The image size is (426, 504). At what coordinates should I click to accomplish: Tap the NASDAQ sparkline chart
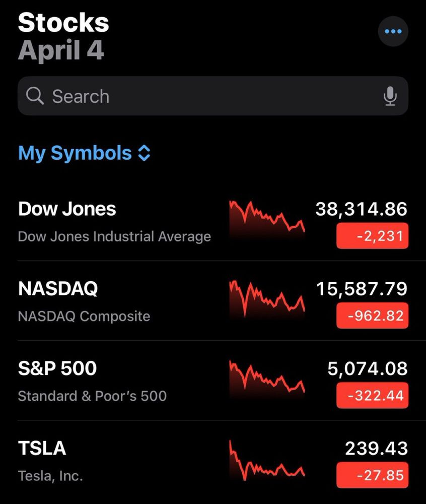pos(267,299)
